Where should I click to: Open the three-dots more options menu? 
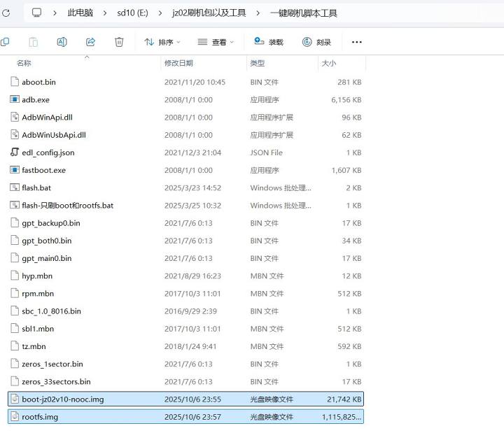coord(356,42)
